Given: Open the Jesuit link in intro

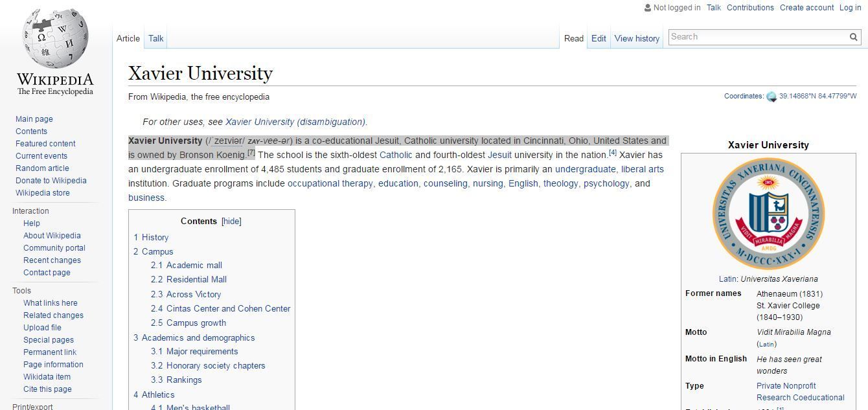Looking at the screenshot, I should [x=499, y=155].
